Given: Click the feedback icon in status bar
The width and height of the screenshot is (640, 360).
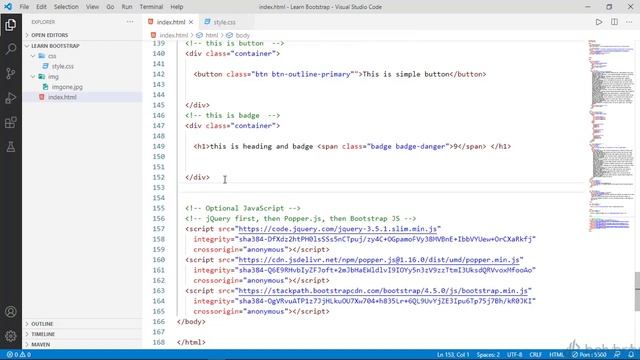Looking at the screenshot, I should [x=617, y=355].
